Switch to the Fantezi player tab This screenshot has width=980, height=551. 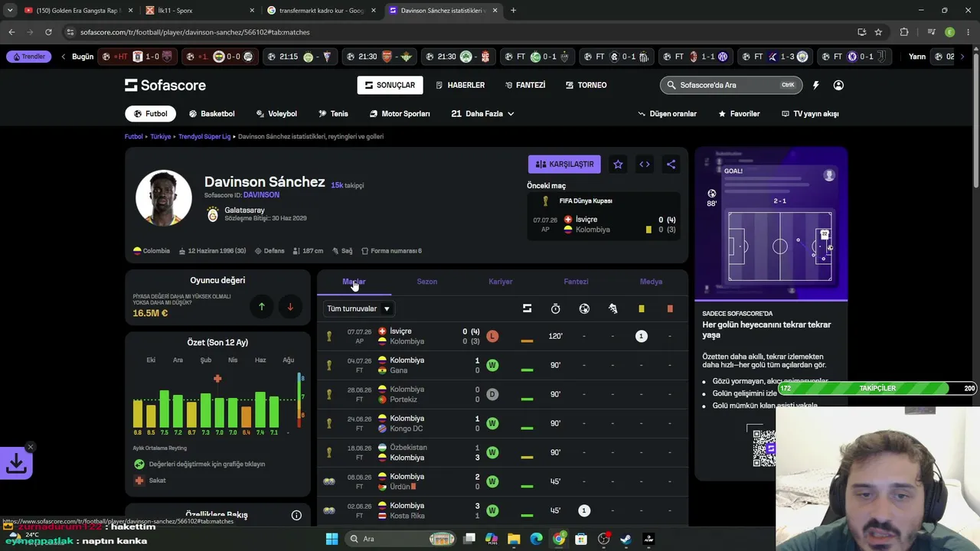(576, 282)
